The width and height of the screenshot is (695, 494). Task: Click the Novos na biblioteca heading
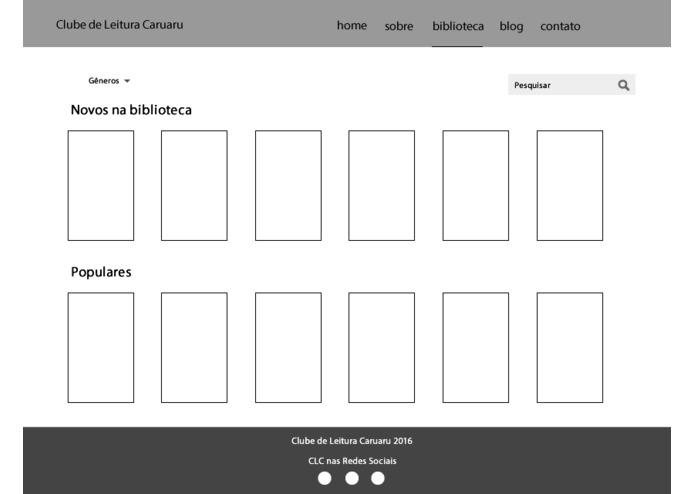131,110
